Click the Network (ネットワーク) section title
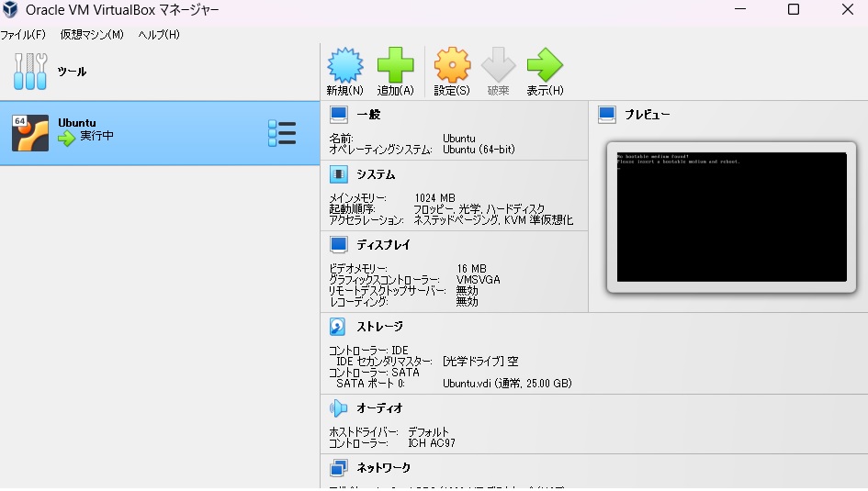 click(x=384, y=468)
